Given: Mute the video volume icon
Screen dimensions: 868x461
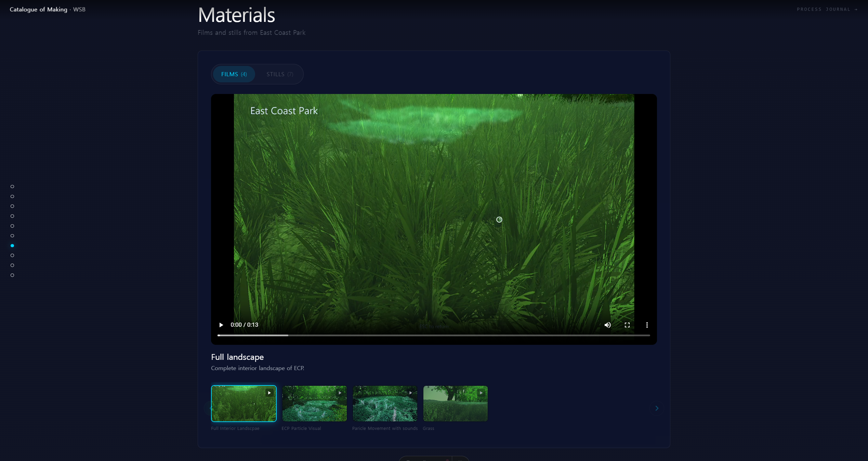Looking at the screenshot, I should coord(607,325).
